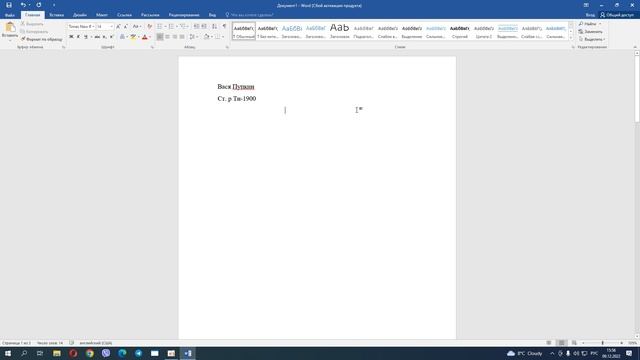Apply borders with the borders icon
Image resolution: width=640 pixels, height=360 pixels.
pos(218,37)
